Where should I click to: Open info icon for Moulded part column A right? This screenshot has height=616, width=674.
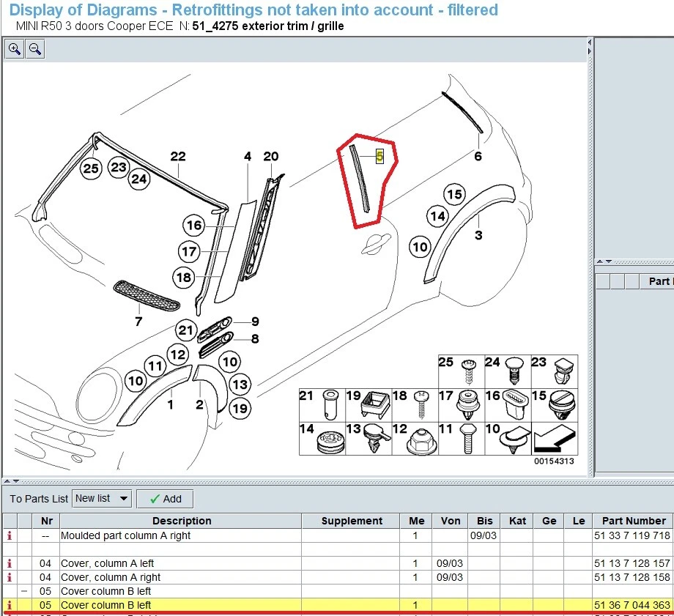(9, 535)
